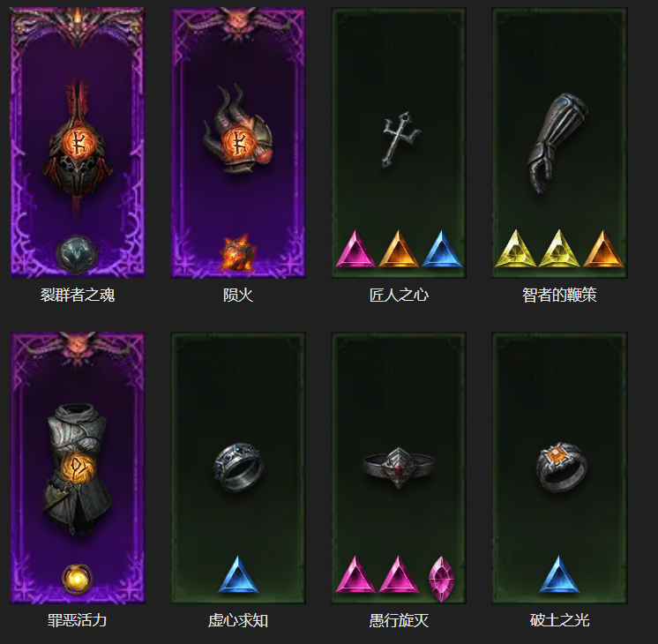Select the blue triangle gem in 虚心求知
Viewport: 658px width, 644px height.
[238, 574]
